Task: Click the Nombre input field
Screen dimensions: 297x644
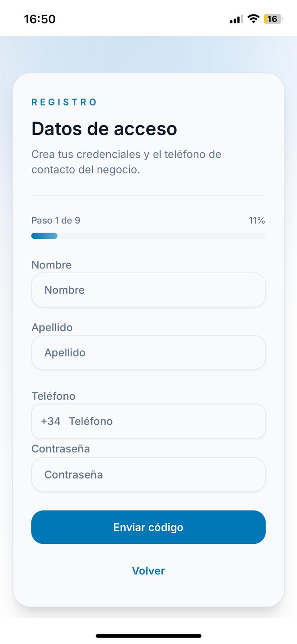Action: pyautogui.click(x=148, y=290)
